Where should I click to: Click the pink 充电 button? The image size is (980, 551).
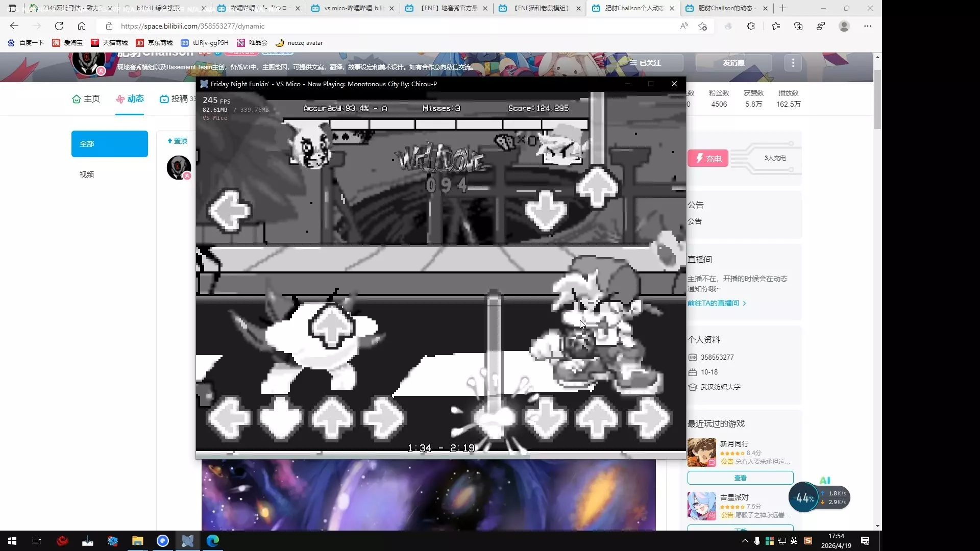click(x=708, y=159)
